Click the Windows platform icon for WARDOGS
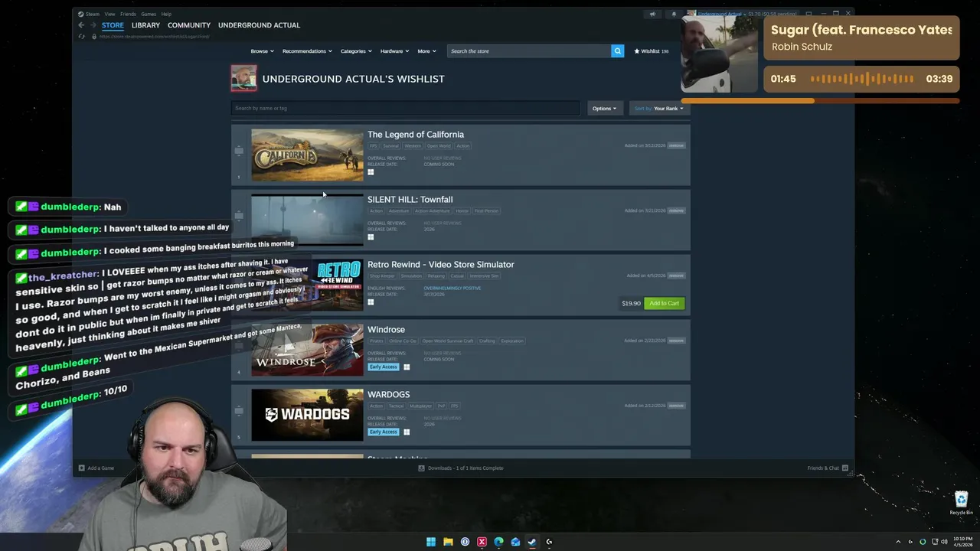Viewport: 980px width, 551px height. pyautogui.click(x=407, y=432)
